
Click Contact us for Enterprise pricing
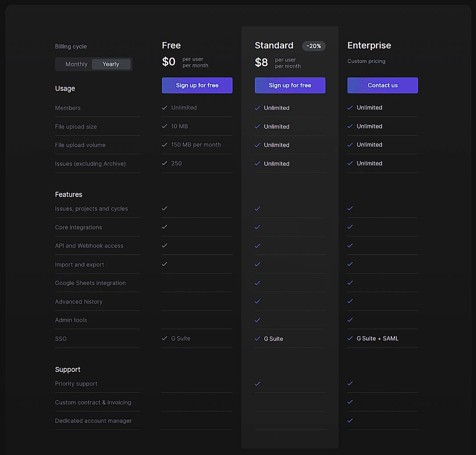tap(382, 85)
